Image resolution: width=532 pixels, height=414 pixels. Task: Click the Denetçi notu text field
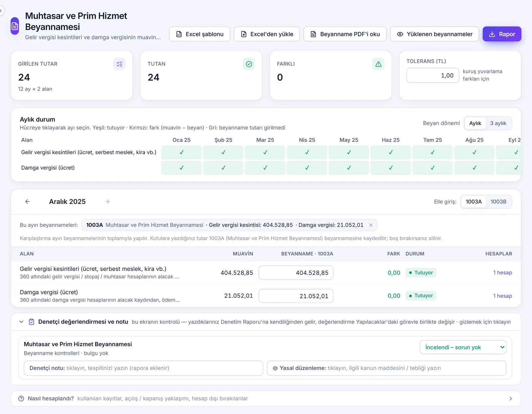click(x=143, y=368)
